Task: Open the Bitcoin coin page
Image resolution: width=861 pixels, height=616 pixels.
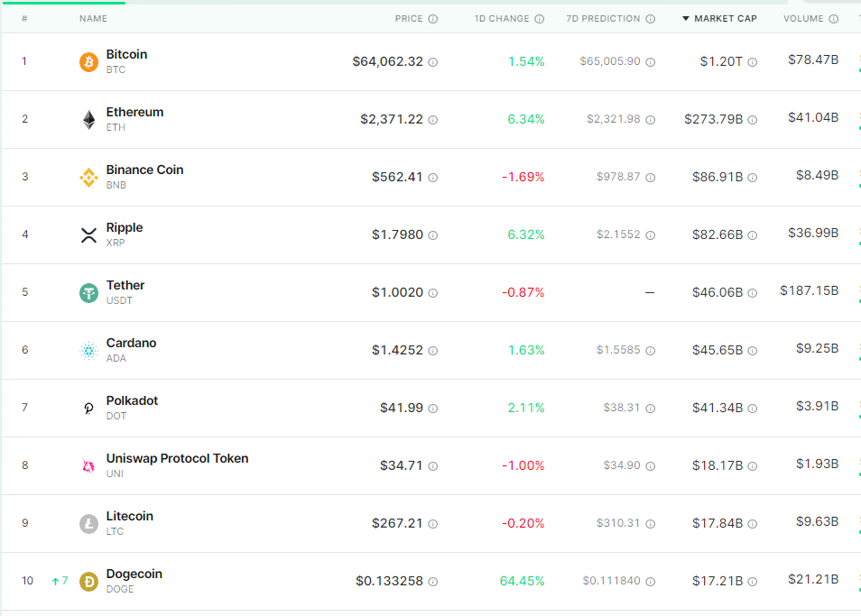Action: (x=126, y=54)
